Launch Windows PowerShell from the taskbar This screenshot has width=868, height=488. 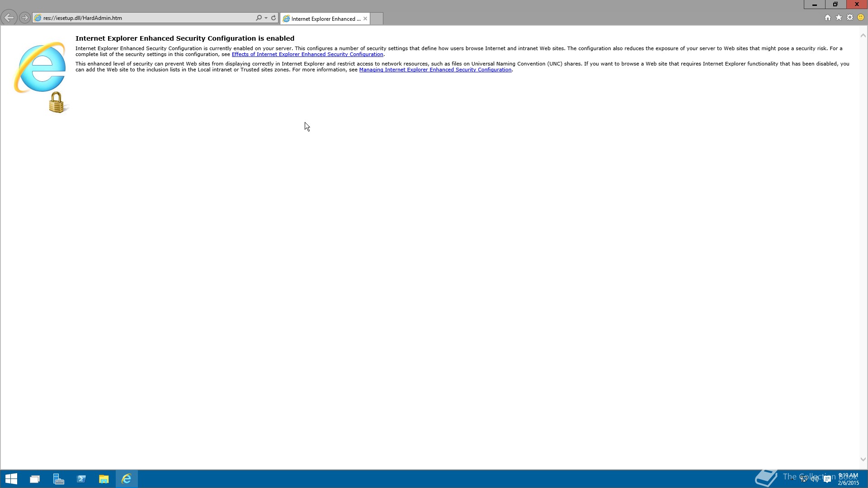click(81, 479)
